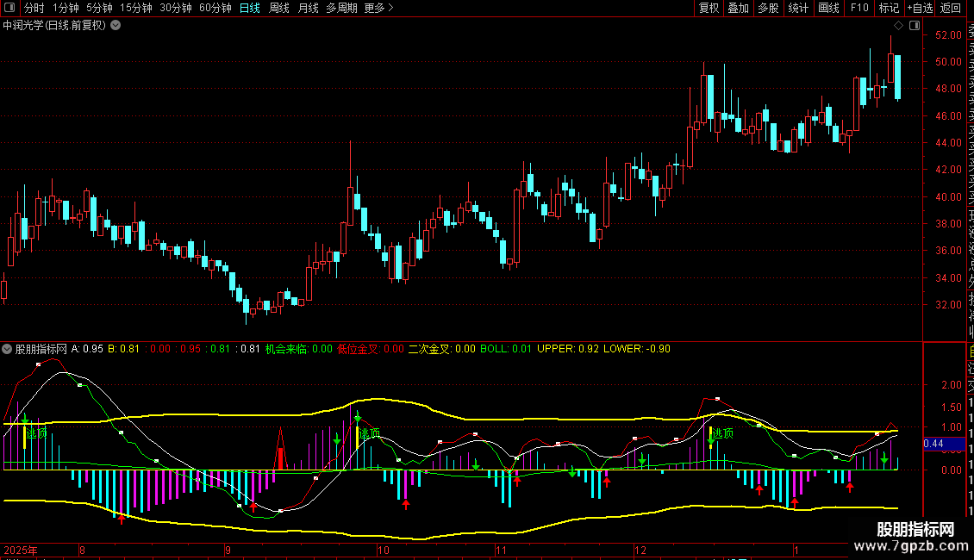Click the B: 0.81 indicator value
This screenshot has height=560, width=974.
[123, 349]
